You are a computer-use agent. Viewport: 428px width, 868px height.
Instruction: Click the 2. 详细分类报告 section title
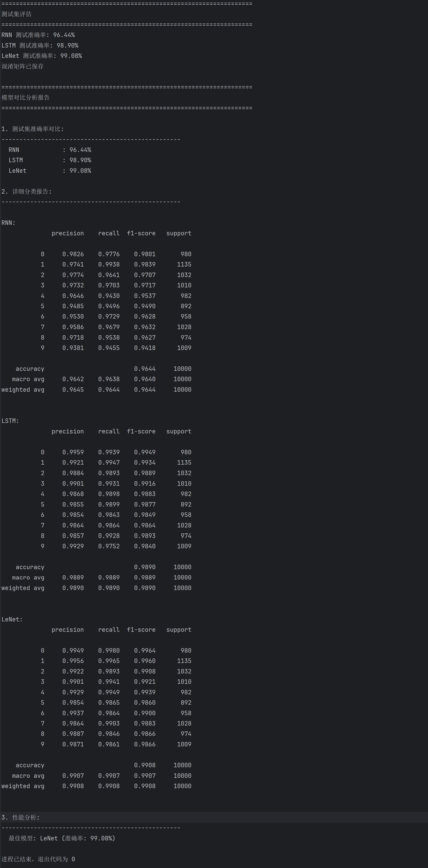coord(27,191)
